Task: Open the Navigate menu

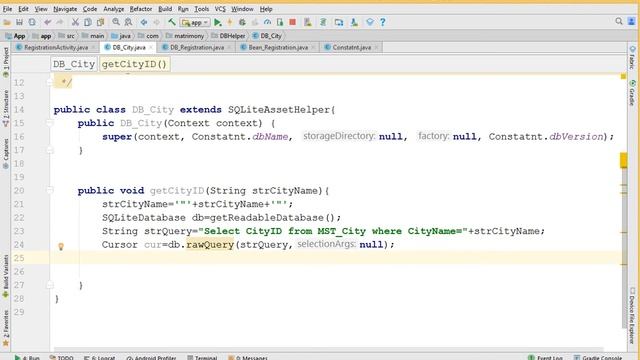Action: [x=65, y=9]
